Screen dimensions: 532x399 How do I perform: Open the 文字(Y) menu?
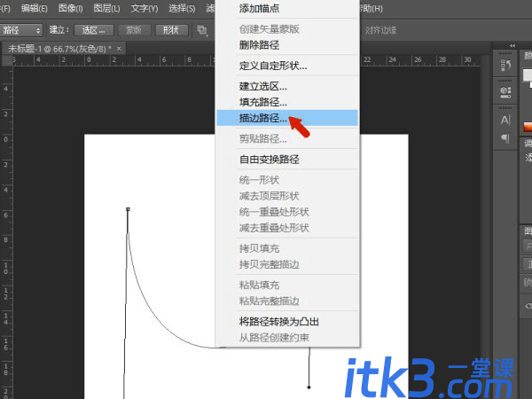click(x=145, y=8)
